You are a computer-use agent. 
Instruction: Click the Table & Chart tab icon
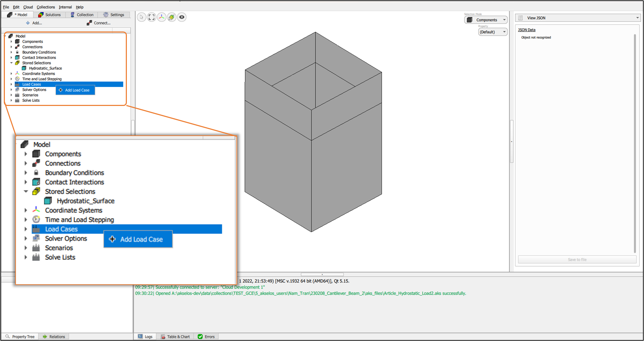coord(163,336)
